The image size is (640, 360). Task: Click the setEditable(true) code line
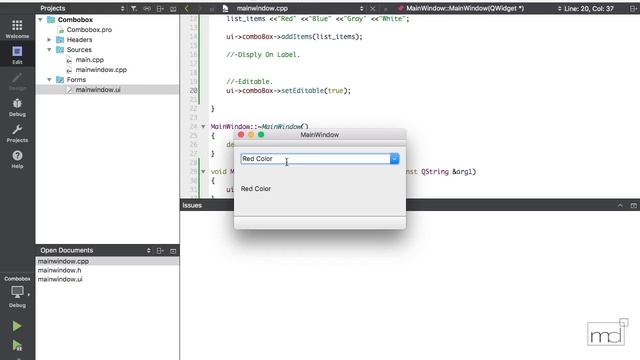pos(289,91)
